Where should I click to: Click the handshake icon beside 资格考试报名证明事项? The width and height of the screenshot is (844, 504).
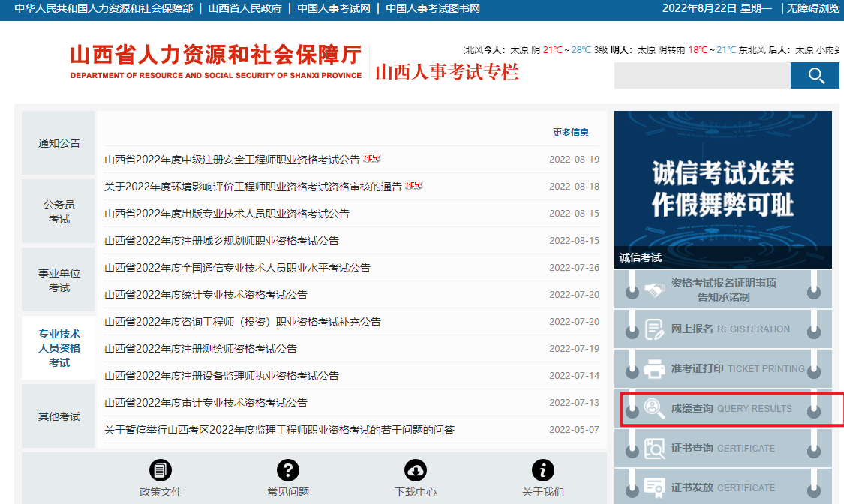tap(654, 290)
